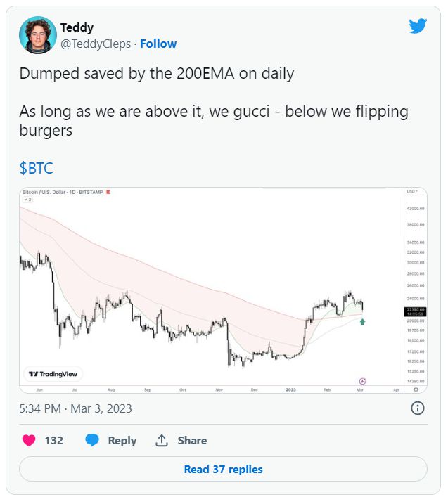Like the tweet with the heart icon
The height and width of the screenshot is (504, 448).
pyautogui.click(x=29, y=440)
